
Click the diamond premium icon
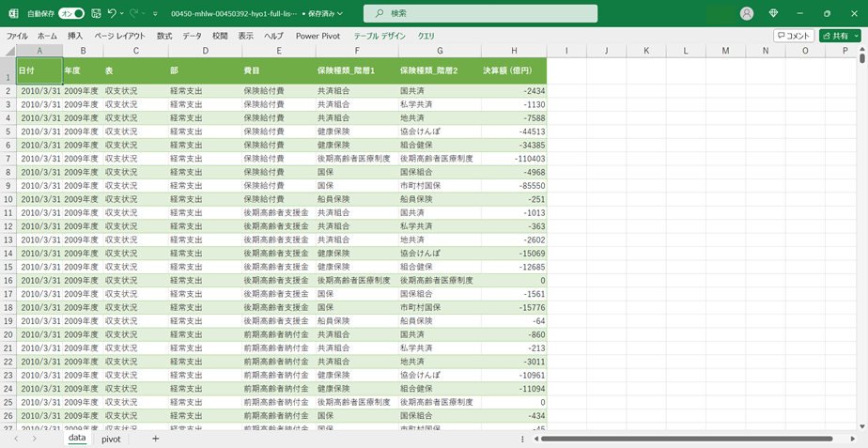(773, 14)
